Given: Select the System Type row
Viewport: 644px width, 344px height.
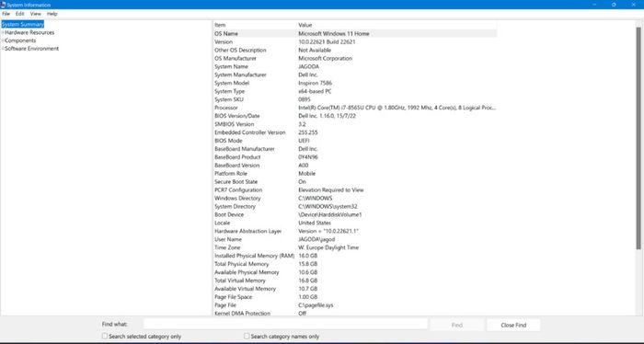Looking at the screenshot, I should pyautogui.click(x=355, y=91).
